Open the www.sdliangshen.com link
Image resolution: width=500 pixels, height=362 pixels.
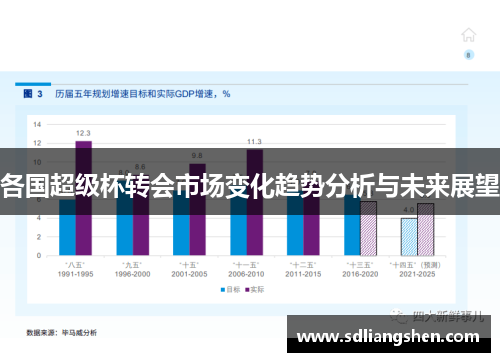coord(389,337)
